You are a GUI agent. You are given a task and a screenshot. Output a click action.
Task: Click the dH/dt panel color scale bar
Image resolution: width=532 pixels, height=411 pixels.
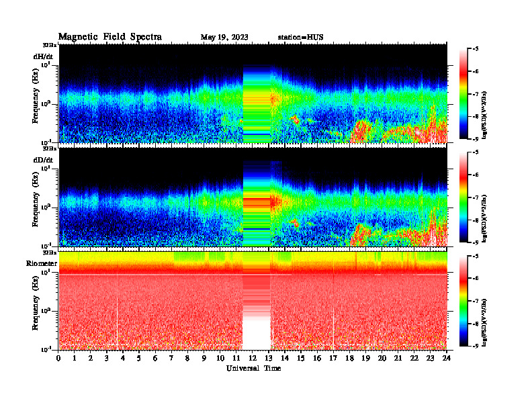tap(463, 94)
